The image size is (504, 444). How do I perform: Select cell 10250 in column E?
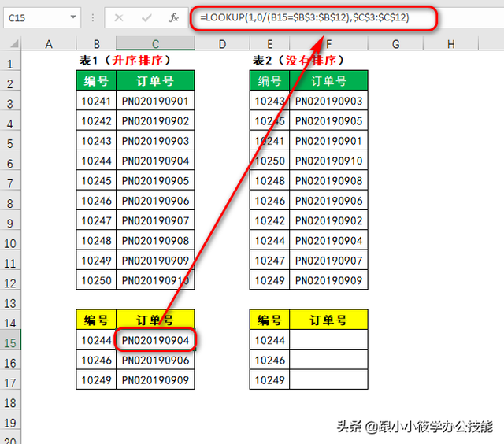[x=269, y=161]
